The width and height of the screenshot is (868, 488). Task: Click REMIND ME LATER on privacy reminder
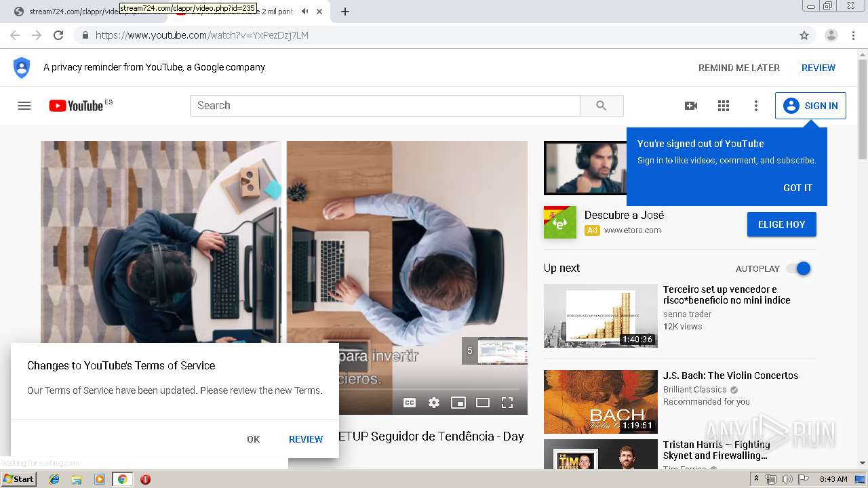pyautogui.click(x=739, y=68)
